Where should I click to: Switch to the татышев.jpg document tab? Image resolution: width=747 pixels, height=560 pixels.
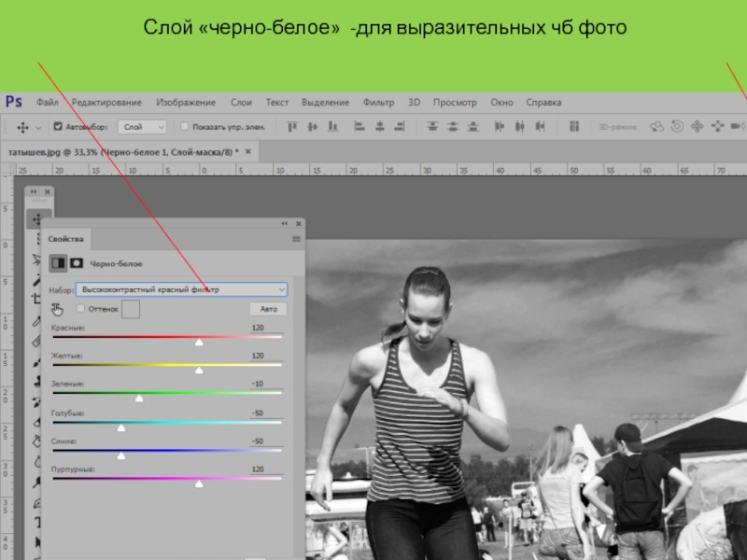tap(121, 150)
